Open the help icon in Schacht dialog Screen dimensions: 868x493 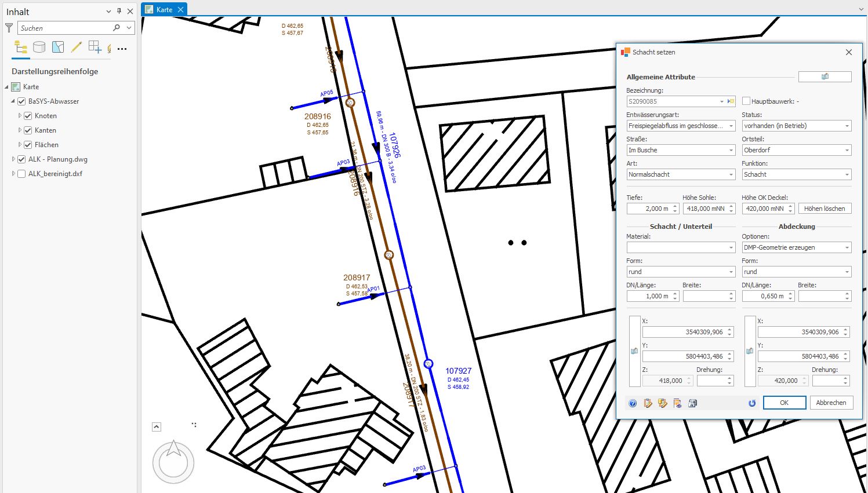[633, 403]
